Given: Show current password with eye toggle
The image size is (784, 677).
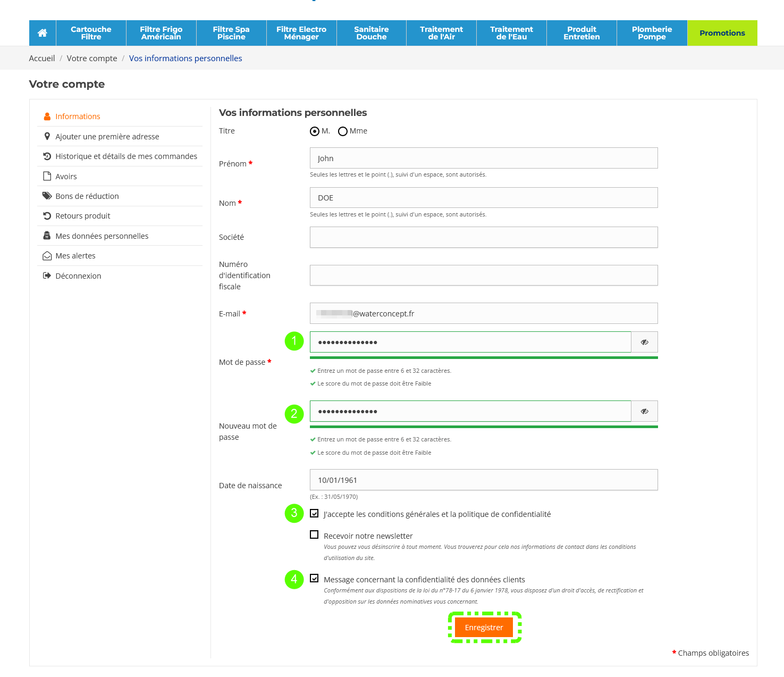Looking at the screenshot, I should tap(644, 342).
